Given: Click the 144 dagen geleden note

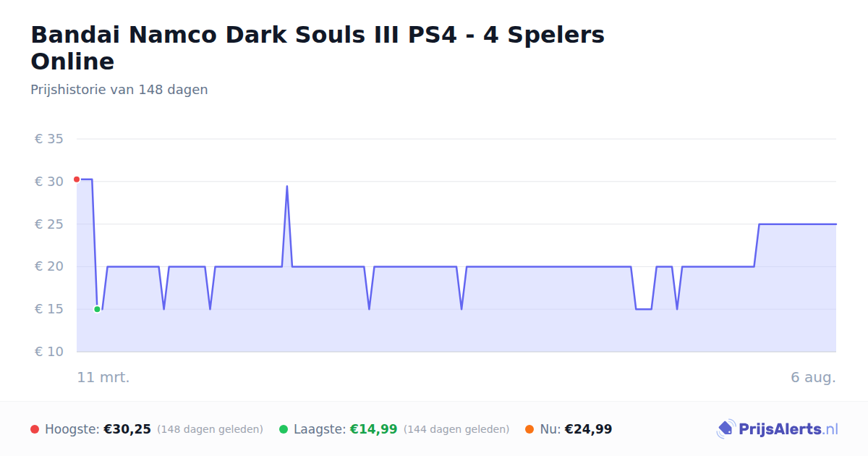Looking at the screenshot, I should 456,429.
